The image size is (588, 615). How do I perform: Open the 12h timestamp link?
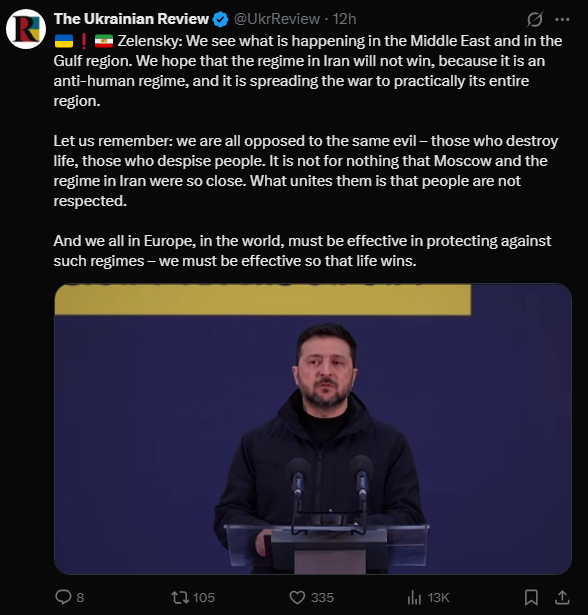click(x=344, y=19)
